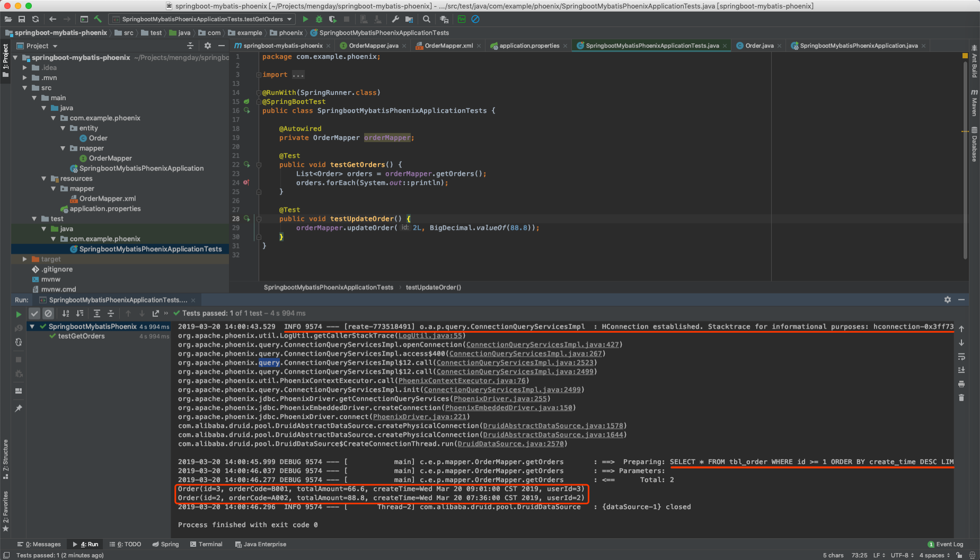
Task: Toggle the Maven side tool window
Action: [x=974, y=103]
